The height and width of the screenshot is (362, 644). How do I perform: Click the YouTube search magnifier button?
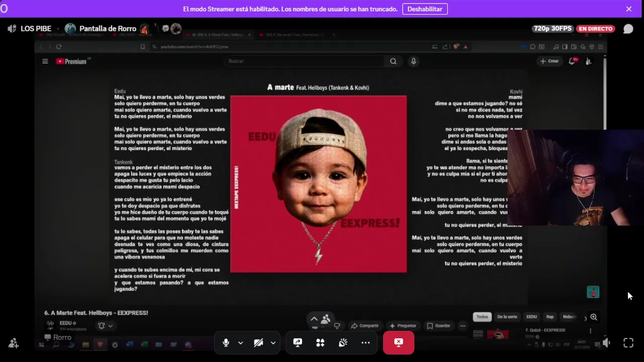393,61
